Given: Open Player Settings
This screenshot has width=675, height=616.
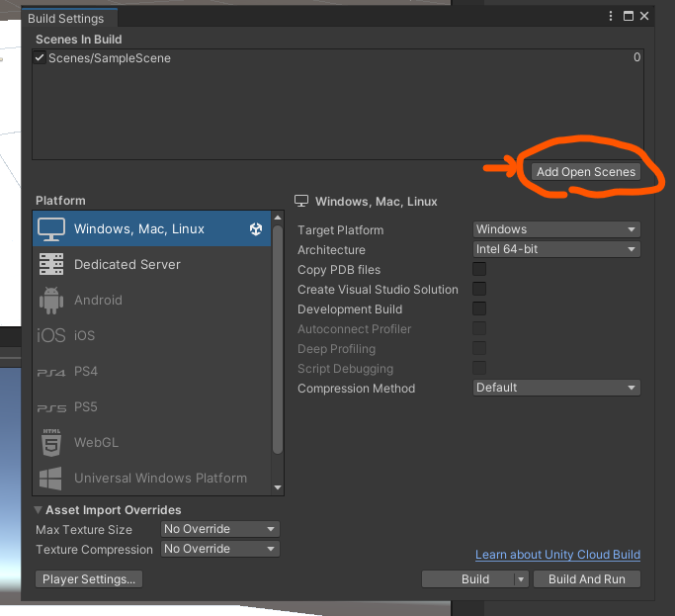Looking at the screenshot, I should (x=89, y=579).
